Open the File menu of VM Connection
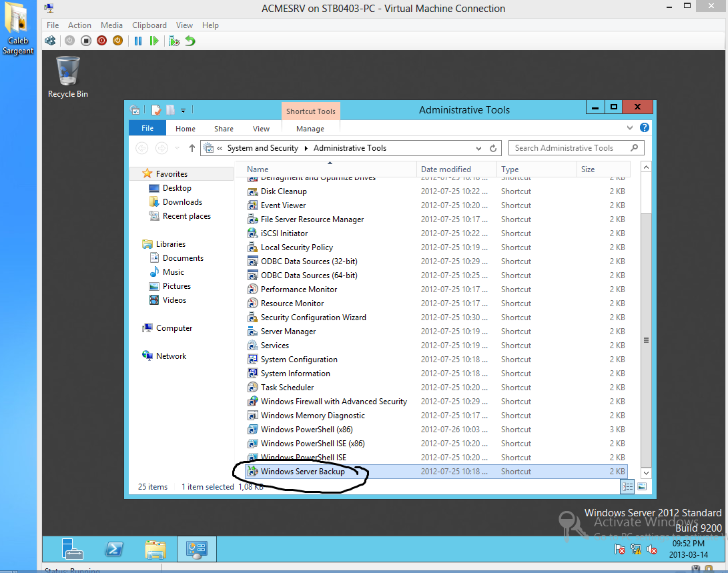Screen dimensions: 728x573 tap(53, 25)
